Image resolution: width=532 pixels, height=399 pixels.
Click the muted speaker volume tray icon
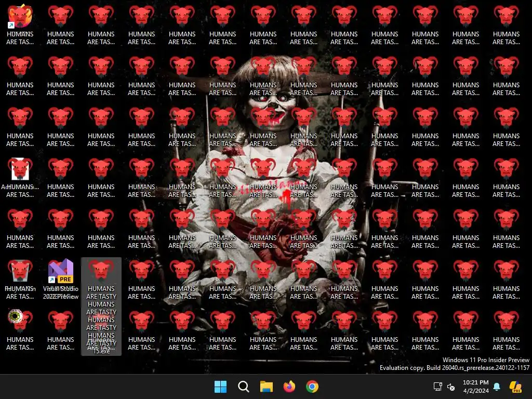point(451,387)
